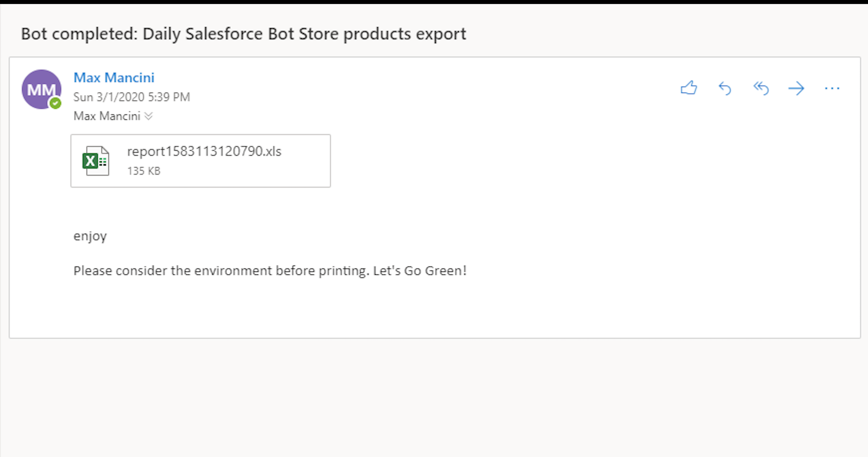Like this message with the thumbs-up icon
This screenshot has height=457, width=868.
(x=689, y=88)
